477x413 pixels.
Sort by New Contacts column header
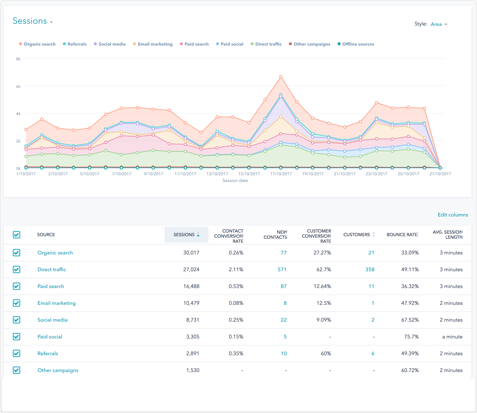click(x=275, y=235)
